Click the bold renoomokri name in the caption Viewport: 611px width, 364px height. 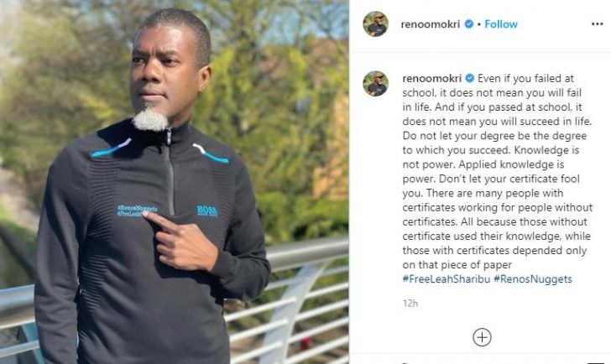coord(431,78)
